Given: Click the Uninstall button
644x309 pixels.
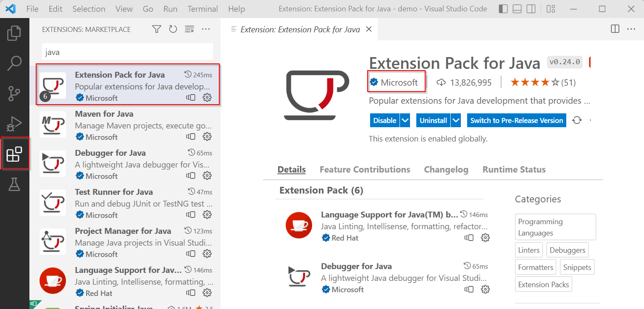Looking at the screenshot, I should point(433,120).
